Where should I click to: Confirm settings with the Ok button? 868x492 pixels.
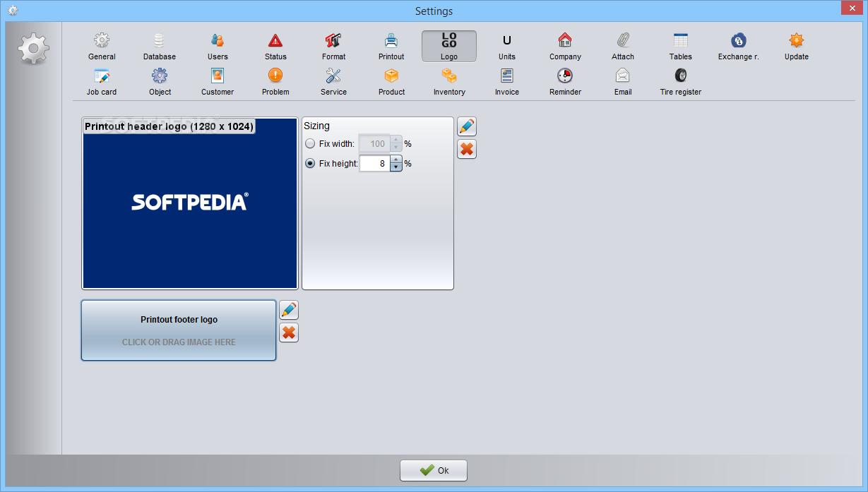point(434,470)
